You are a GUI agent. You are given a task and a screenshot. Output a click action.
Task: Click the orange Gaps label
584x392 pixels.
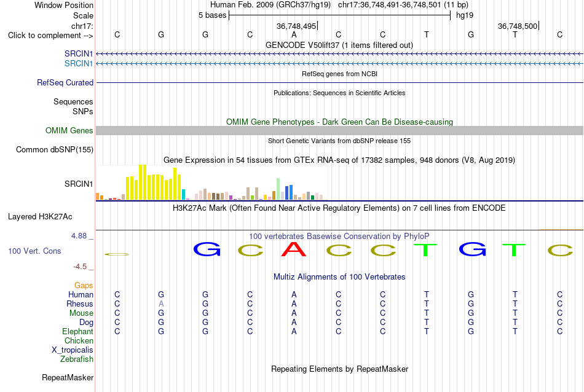[84, 286]
